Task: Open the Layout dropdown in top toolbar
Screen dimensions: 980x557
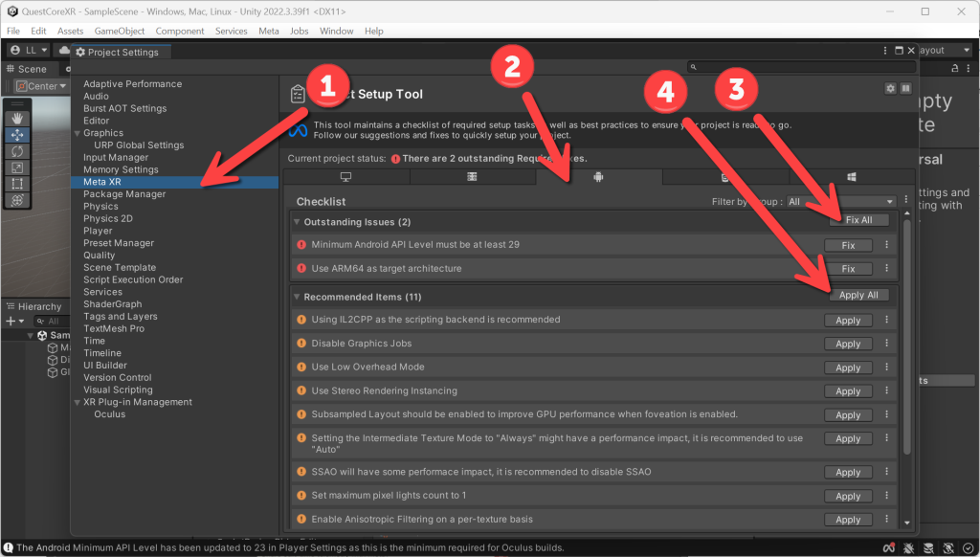Action: (x=944, y=50)
